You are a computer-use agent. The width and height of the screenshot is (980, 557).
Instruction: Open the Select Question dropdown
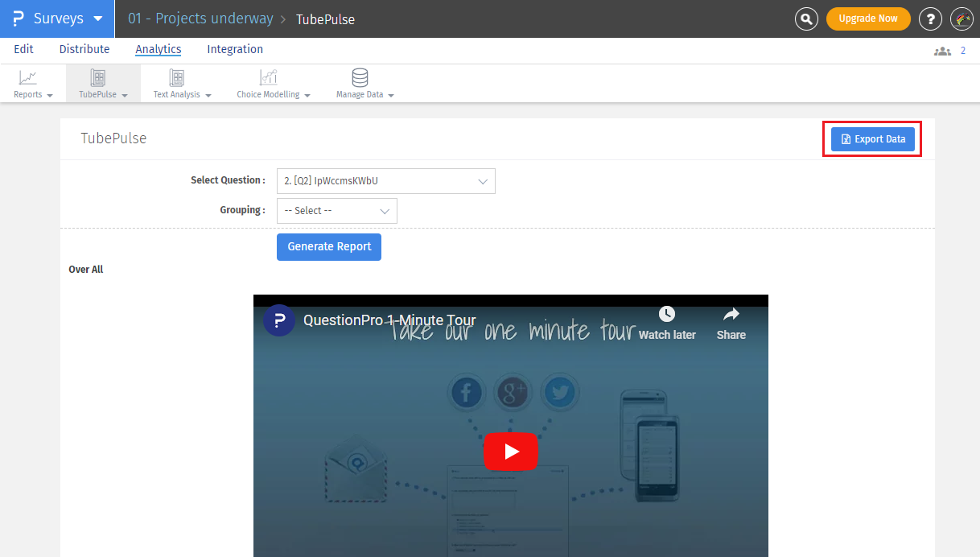[386, 181]
